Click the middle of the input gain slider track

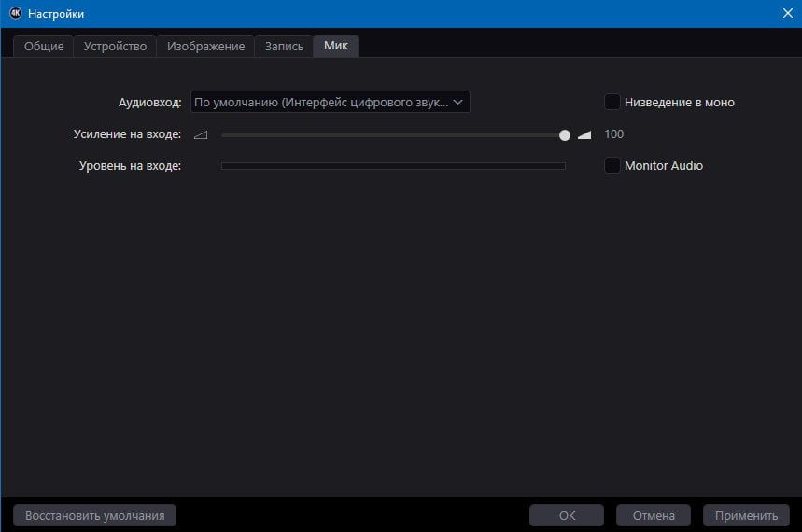pyautogui.click(x=393, y=135)
